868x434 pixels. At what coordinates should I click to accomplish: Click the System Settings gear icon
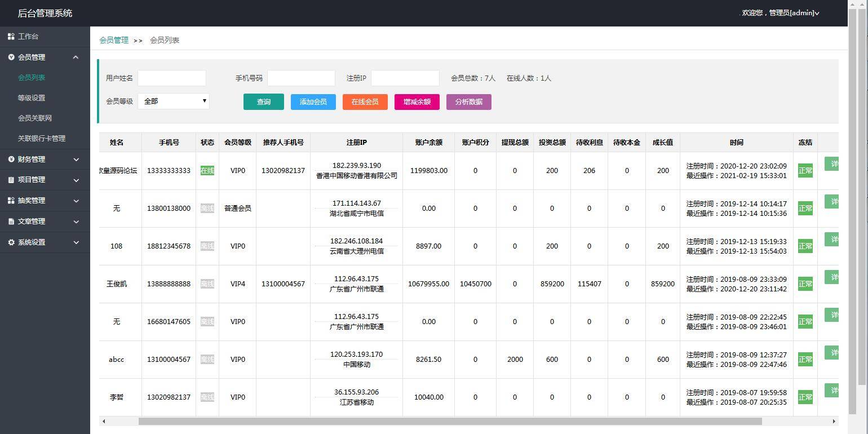(10, 242)
